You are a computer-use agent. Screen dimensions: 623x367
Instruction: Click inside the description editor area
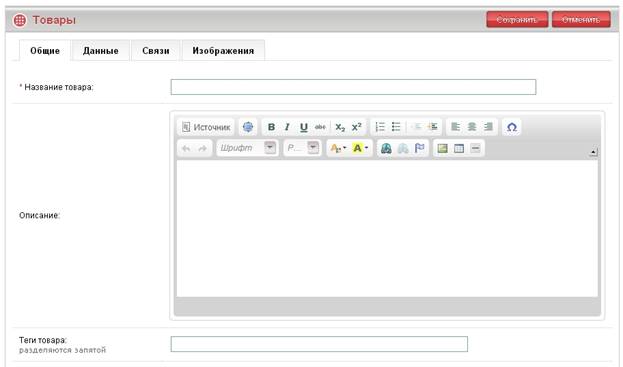387,228
